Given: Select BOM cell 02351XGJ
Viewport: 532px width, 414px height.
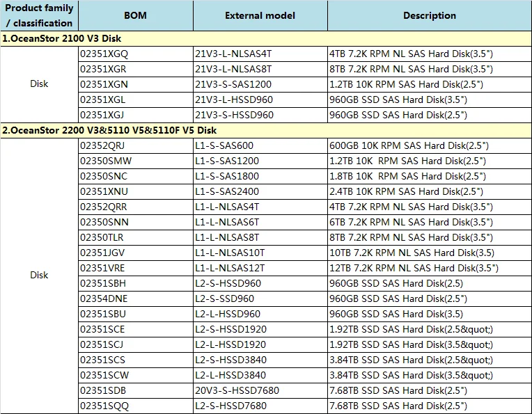Looking at the screenshot, I should [x=104, y=115].
